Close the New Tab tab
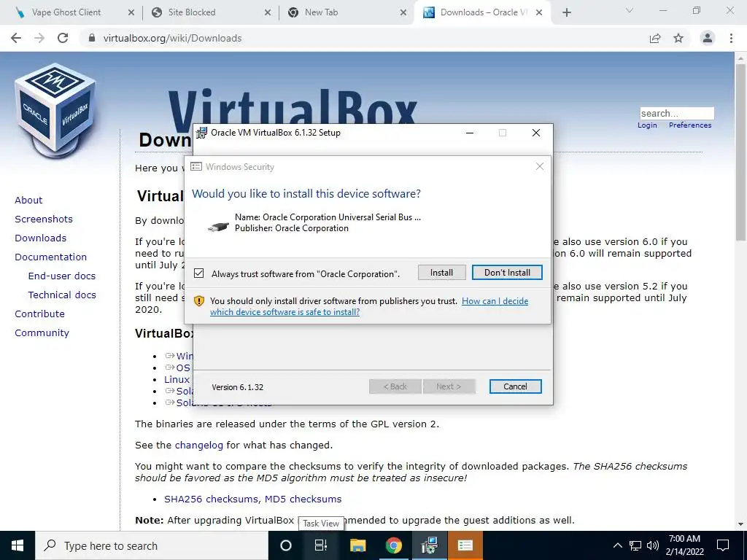Viewport: 747px width, 560px height. click(403, 13)
